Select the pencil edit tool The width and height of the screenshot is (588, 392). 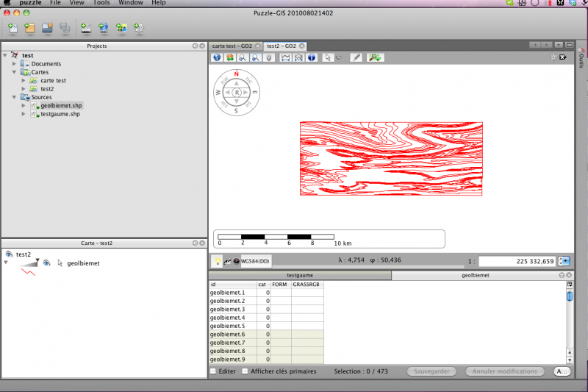(x=356, y=57)
